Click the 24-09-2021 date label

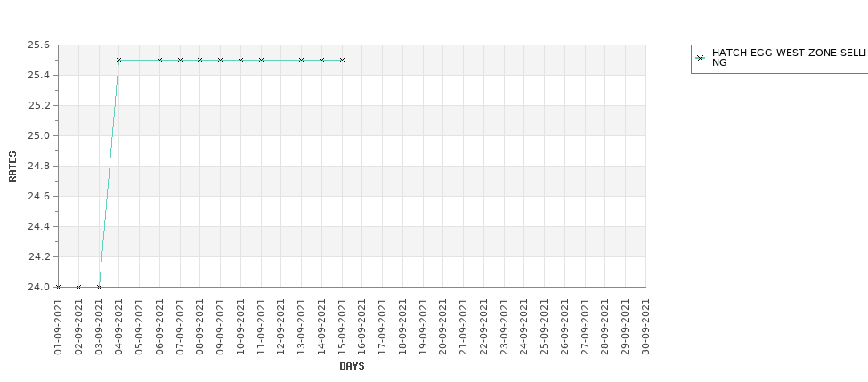click(524, 327)
